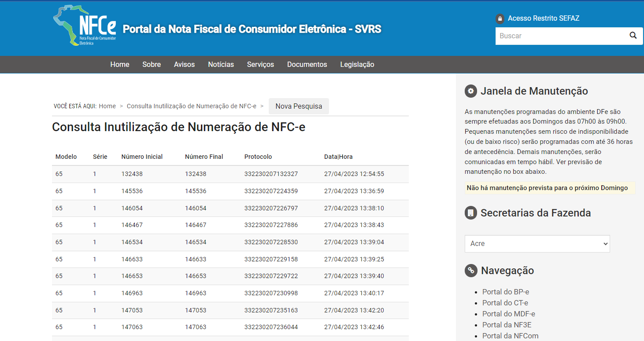Select Serviços in the navigation bar
Image resolution: width=644 pixels, height=341 pixels.
pyautogui.click(x=260, y=65)
